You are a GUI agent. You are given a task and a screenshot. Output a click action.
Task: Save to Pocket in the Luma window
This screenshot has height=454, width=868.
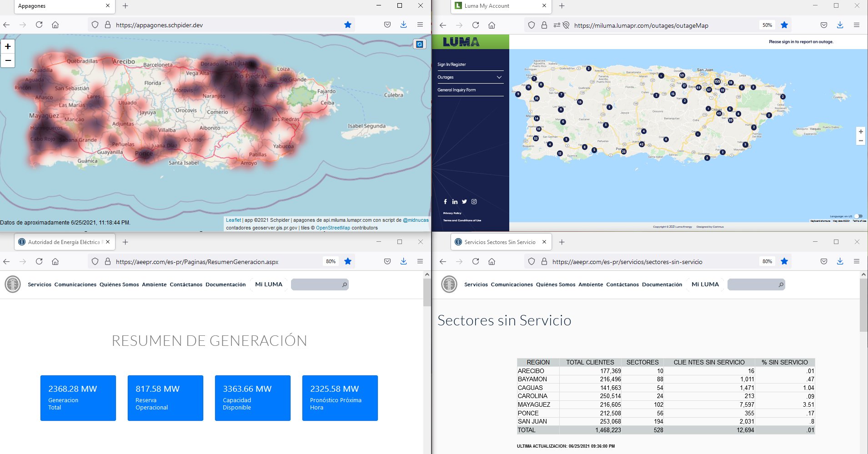click(x=823, y=25)
